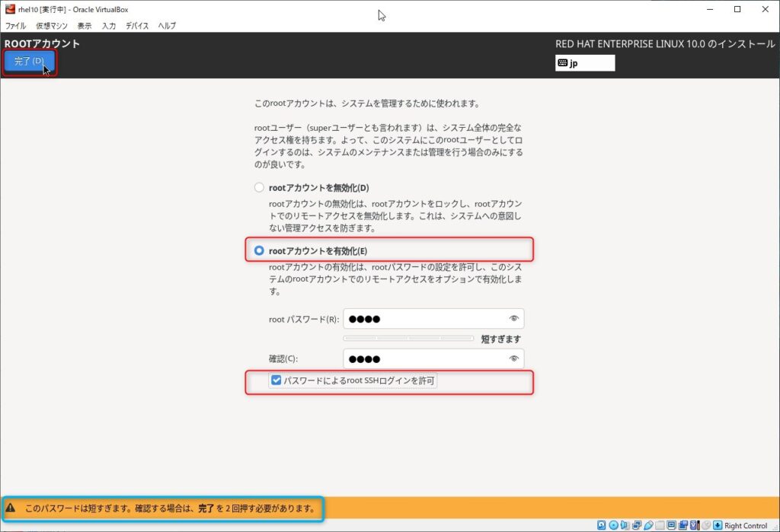Open the audio settings icon in status bar
The height and width of the screenshot is (532, 780).
click(625, 525)
